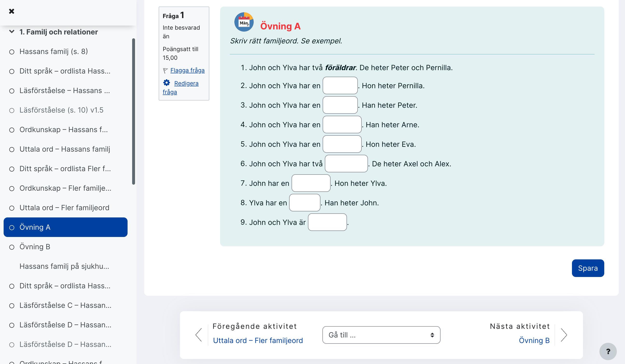Open Uttala ord – Fler familjeord sidebar item
This screenshot has width=625, height=364.
[64, 208]
